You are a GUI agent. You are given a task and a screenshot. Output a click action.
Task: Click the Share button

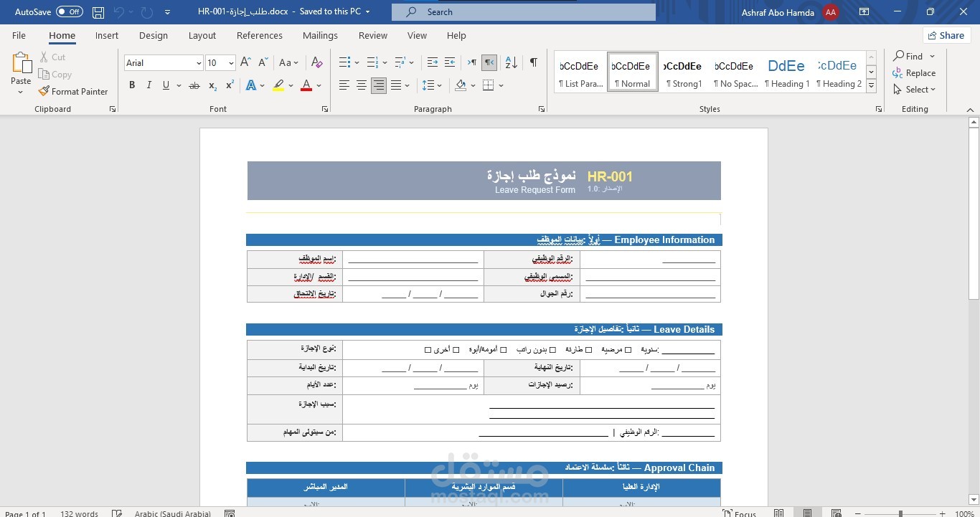click(x=946, y=35)
